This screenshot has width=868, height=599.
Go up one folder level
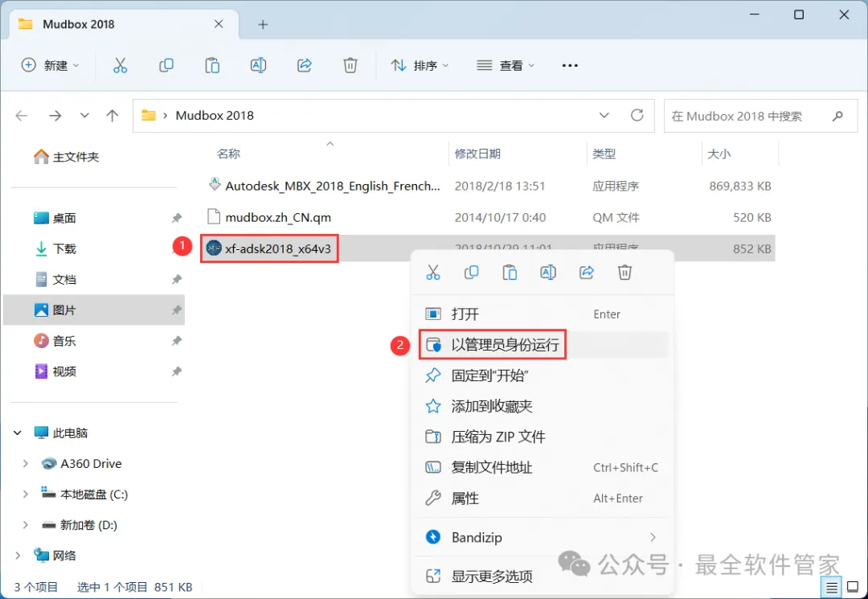pos(113,116)
